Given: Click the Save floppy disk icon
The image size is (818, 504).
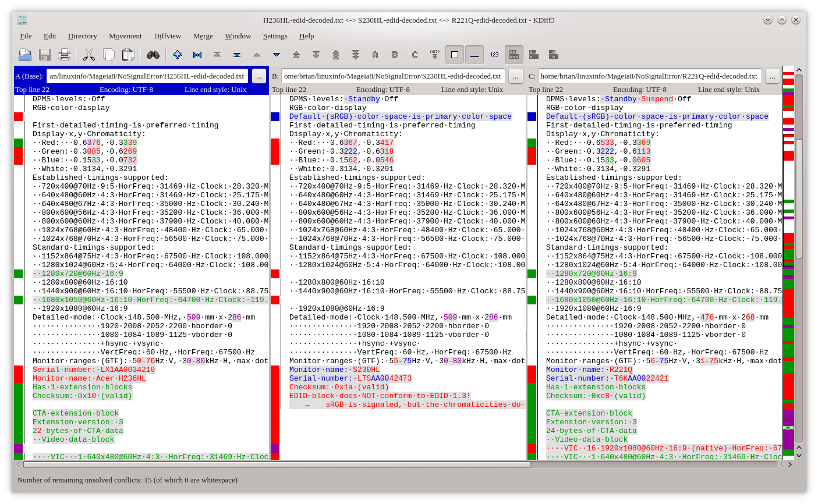Looking at the screenshot, I should pos(45,55).
